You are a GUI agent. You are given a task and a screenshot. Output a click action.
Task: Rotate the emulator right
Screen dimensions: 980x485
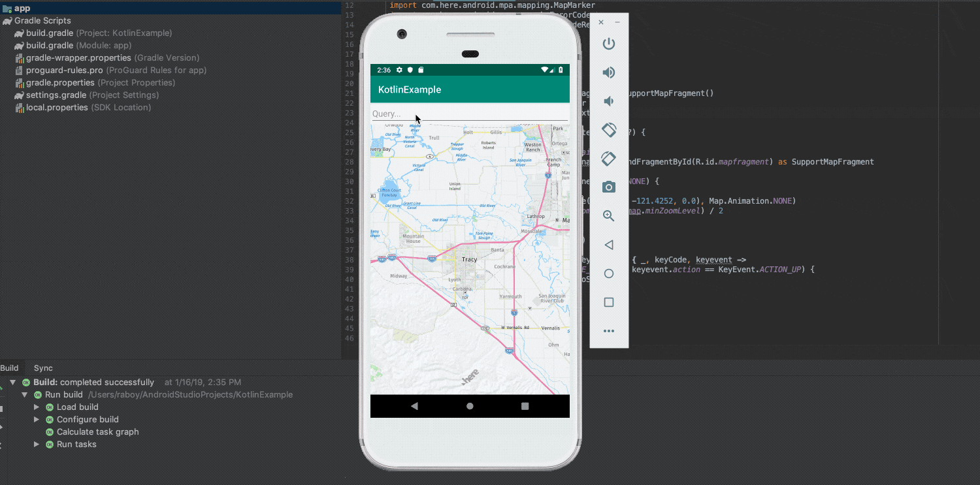point(609,159)
